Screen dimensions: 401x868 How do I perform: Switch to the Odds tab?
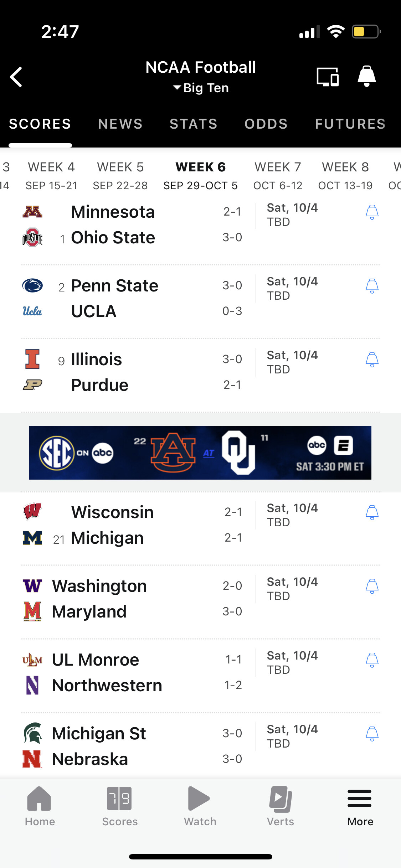pos(266,124)
